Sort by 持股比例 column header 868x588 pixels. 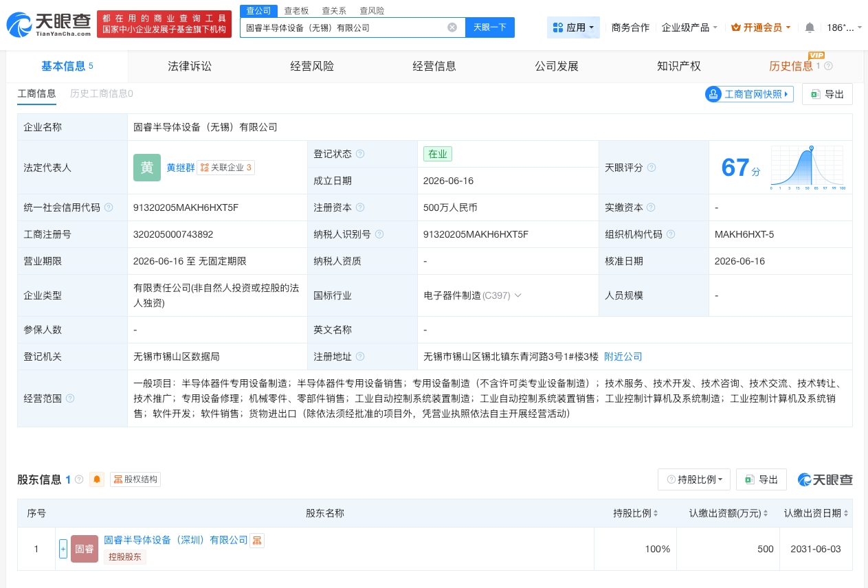(x=636, y=513)
